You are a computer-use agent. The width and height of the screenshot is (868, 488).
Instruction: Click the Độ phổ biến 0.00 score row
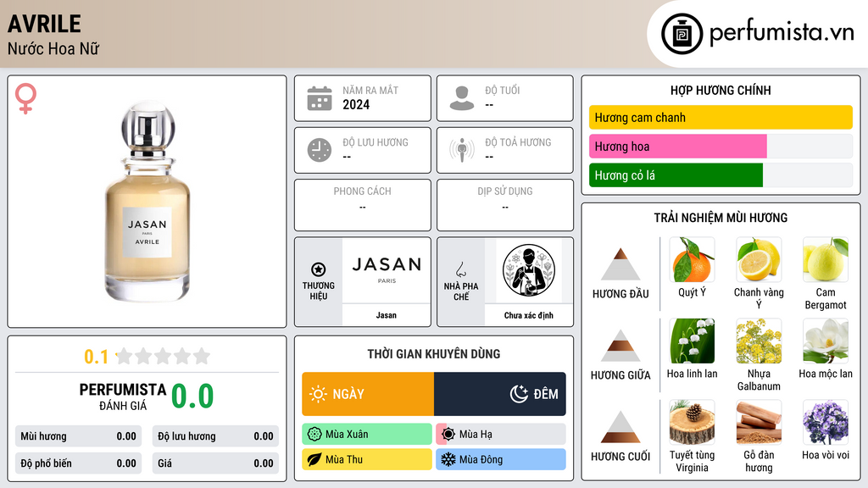coord(78,463)
